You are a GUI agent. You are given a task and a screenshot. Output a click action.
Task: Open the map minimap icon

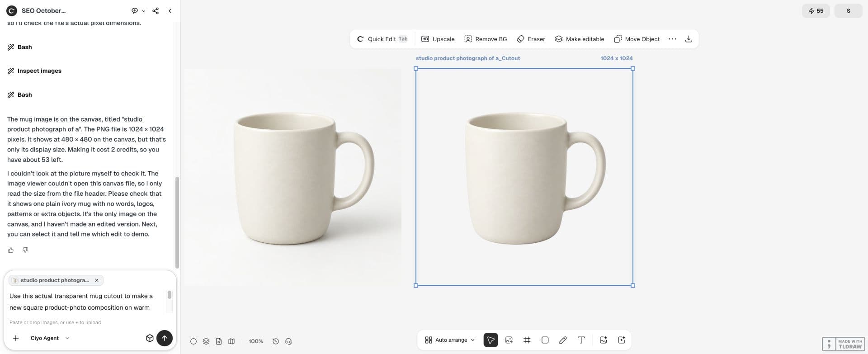coord(231,341)
